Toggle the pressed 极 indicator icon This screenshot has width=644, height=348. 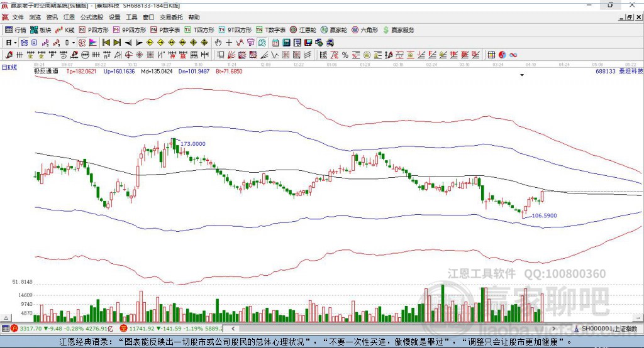click(82, 43)
